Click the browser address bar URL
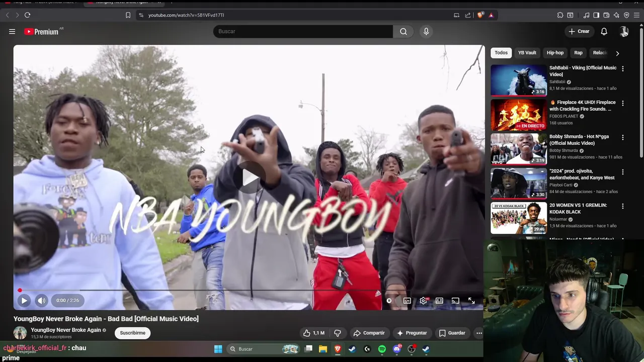Image resolution: width=644 pixels, height=362 pixels. pyautogui.click(x=186, y=15)
